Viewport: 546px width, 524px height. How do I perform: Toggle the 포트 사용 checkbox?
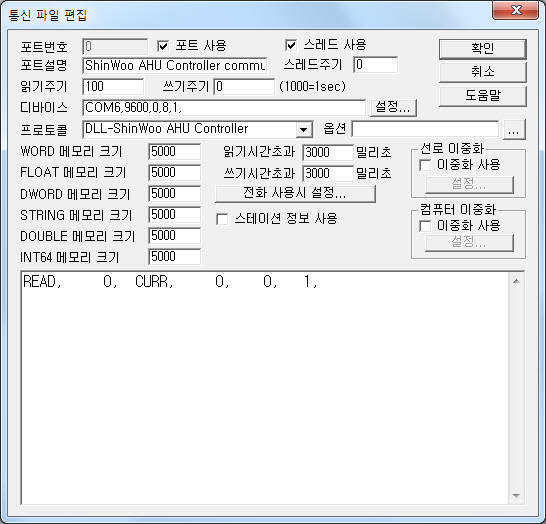tap(163, 46)
